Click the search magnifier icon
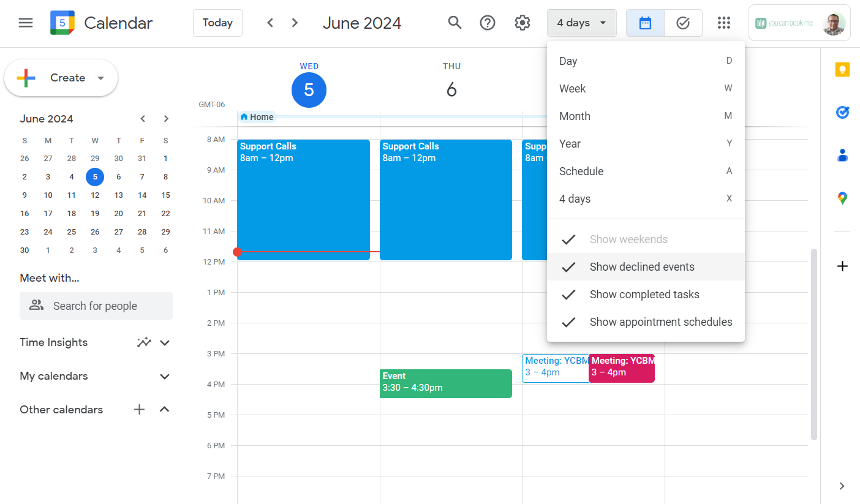Viewport: 860px width, 504px height. pyautogui.click(x=455, y=23)
